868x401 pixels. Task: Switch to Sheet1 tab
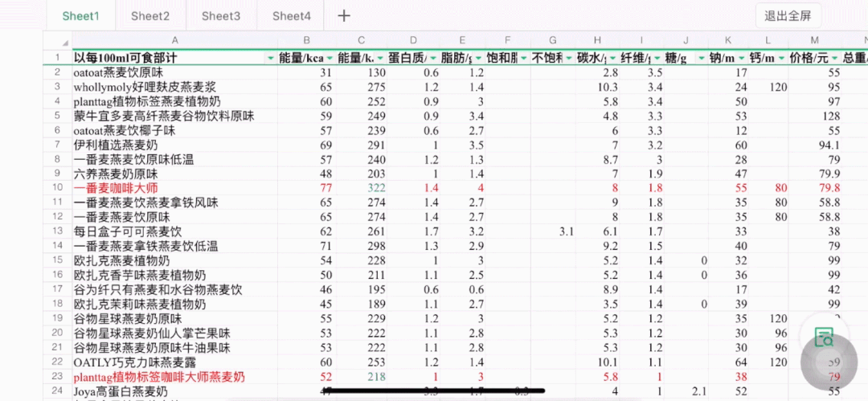coord(80,16)
